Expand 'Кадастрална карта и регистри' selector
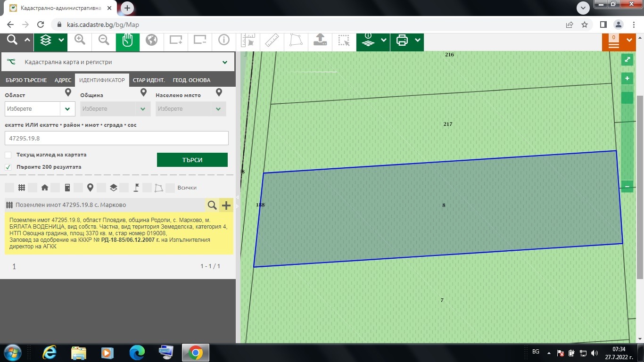 (225, 62)
